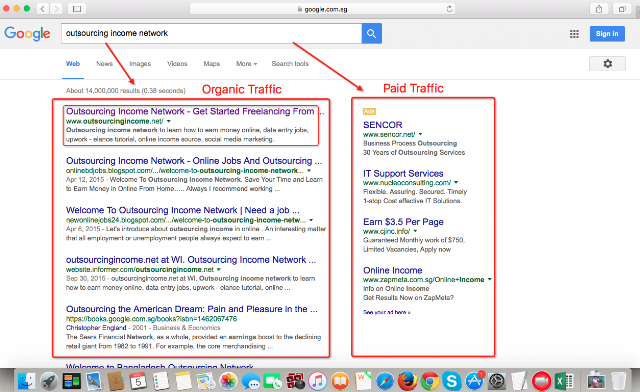Switch to Safari compass in dock
640x392 pixels.
[x=384, y=381]
